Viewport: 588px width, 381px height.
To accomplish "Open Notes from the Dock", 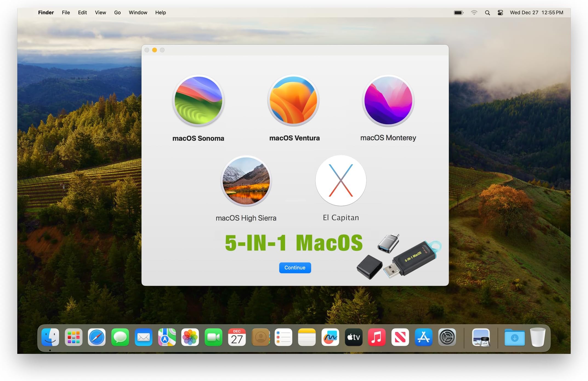I will coord(307,337).
